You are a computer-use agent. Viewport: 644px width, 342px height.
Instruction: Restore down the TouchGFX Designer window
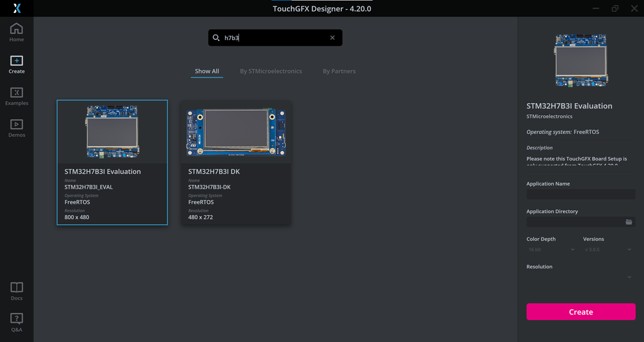615,8
